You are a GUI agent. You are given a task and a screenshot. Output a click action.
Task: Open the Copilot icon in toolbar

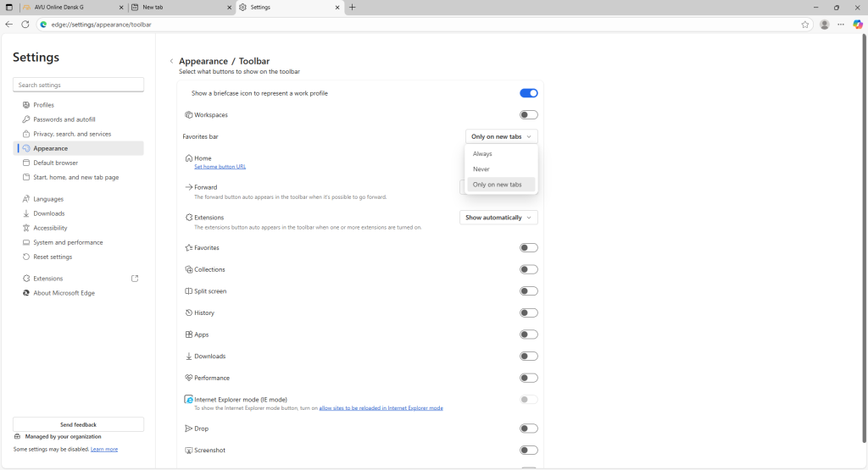point(858,25)
